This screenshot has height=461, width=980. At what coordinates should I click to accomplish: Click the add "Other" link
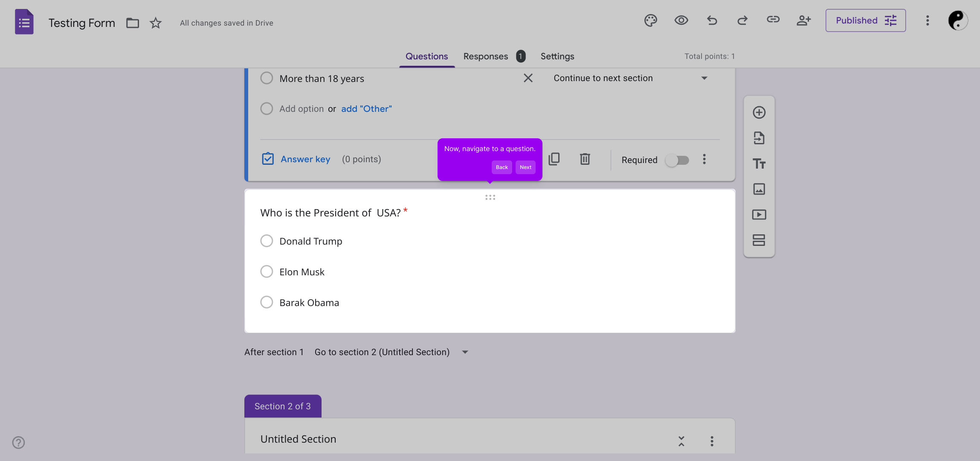[366, 109]
